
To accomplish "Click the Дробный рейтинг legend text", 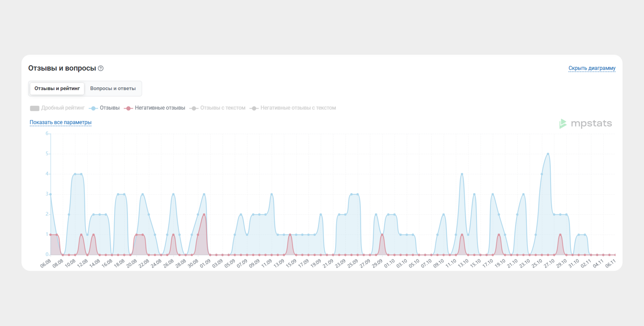I will 63,108.
